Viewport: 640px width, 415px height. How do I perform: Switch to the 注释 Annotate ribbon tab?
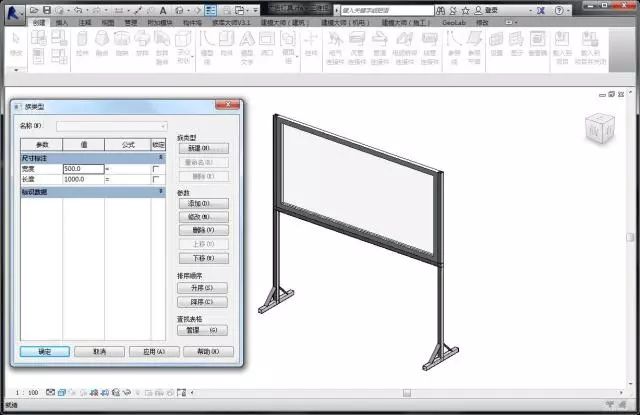tap(84, 23)
